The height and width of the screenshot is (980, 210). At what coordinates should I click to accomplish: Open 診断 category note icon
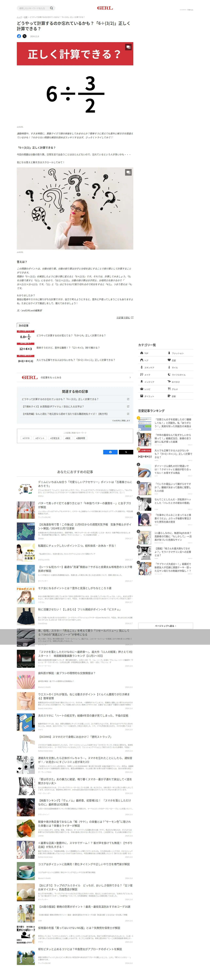click(169, 396)
